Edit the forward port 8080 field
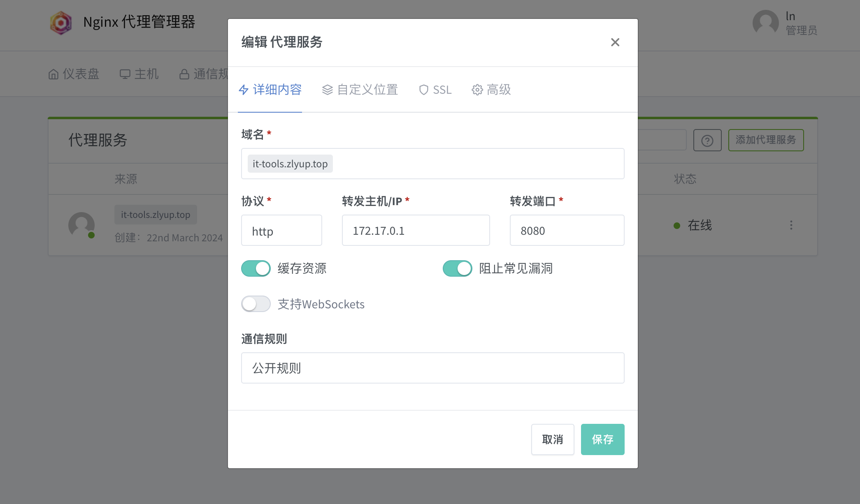 click(x=567, y=230)
